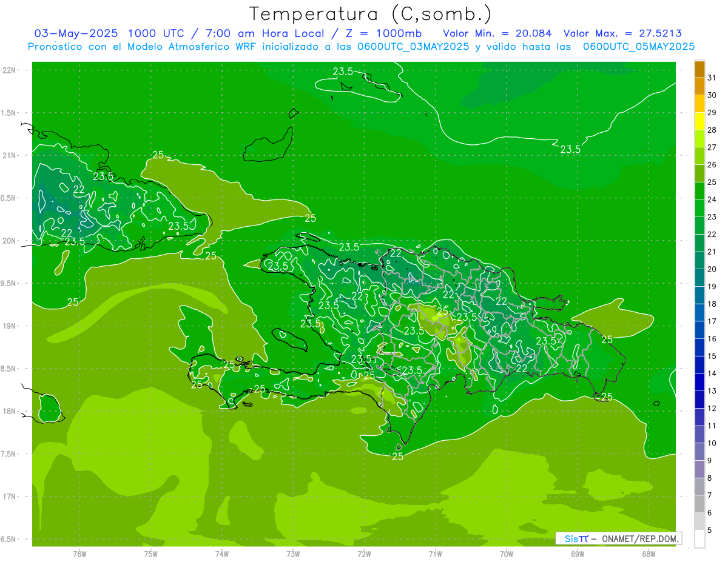Screen dimensions: 728x562
Task: Click the '22N' latitude axis label
Action: click(x=10, y=70)
